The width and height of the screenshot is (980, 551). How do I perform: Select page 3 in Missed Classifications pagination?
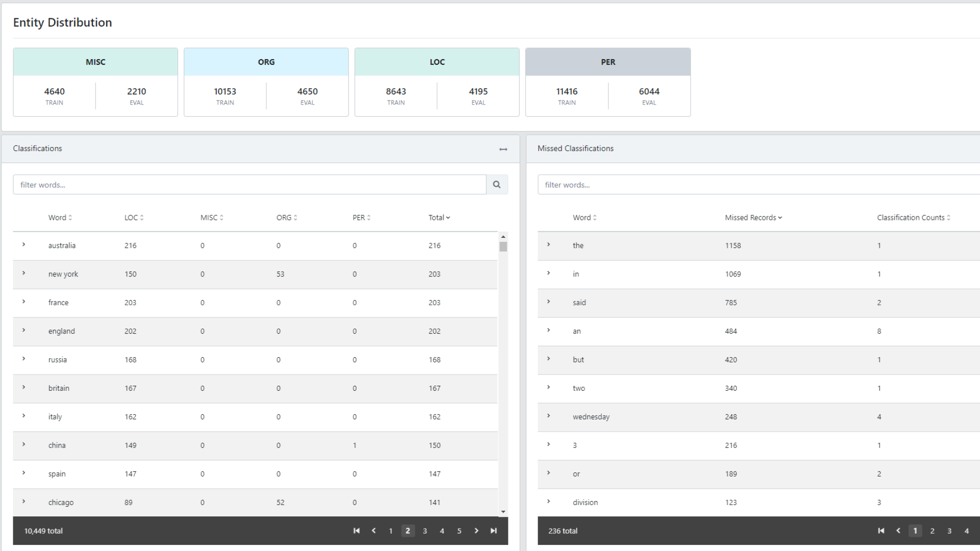pos(949,531)
